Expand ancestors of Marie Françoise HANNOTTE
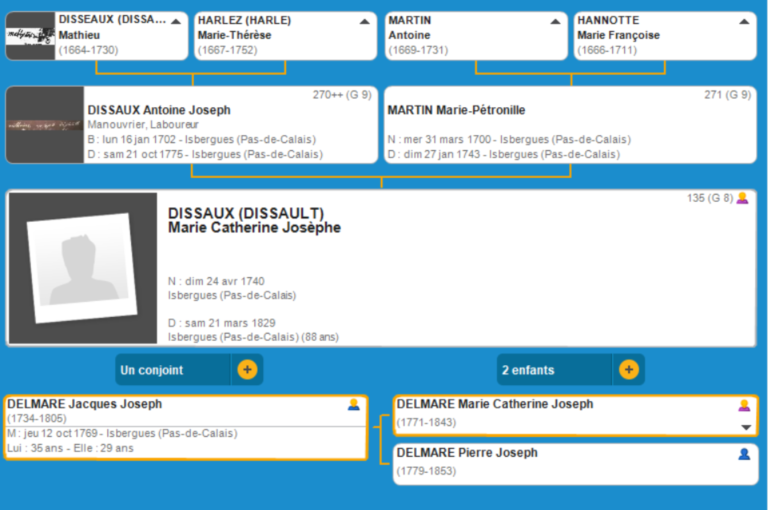 click(743, 21)
